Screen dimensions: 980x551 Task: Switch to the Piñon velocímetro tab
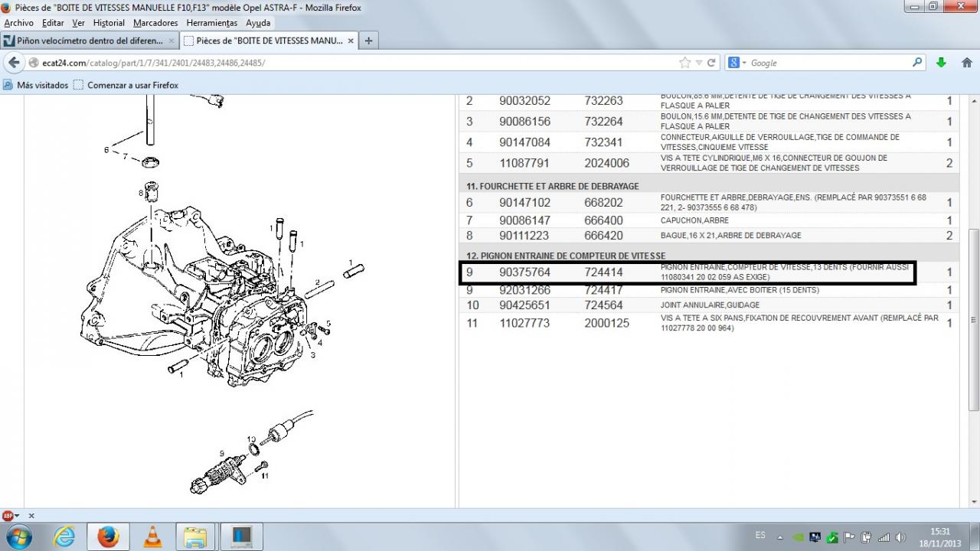click(89, 41)
